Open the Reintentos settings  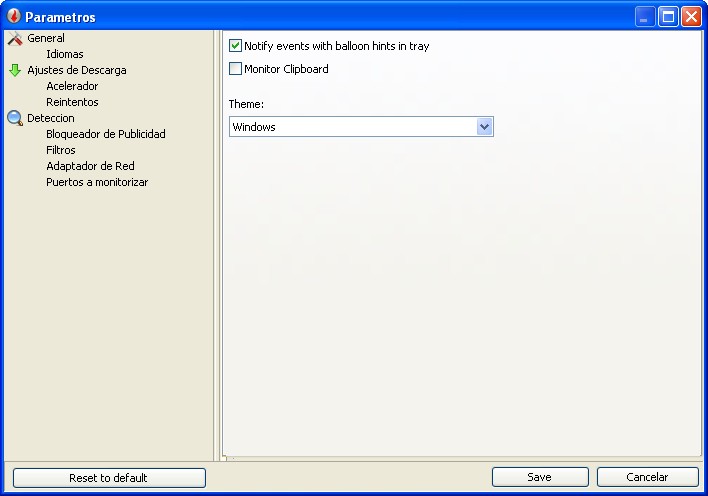pyautogui.click(x=72, y=102)
